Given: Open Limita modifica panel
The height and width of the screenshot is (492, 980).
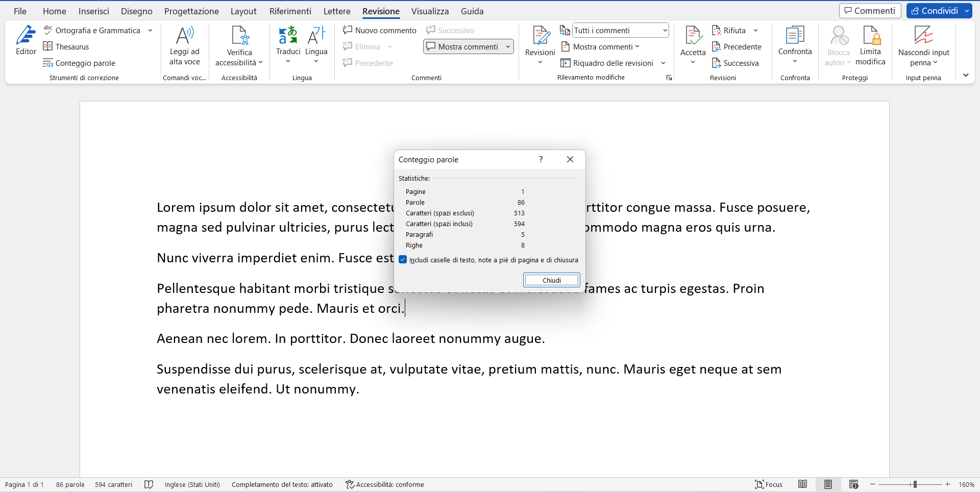Looking at the screenshot, I should click(870, 46).
